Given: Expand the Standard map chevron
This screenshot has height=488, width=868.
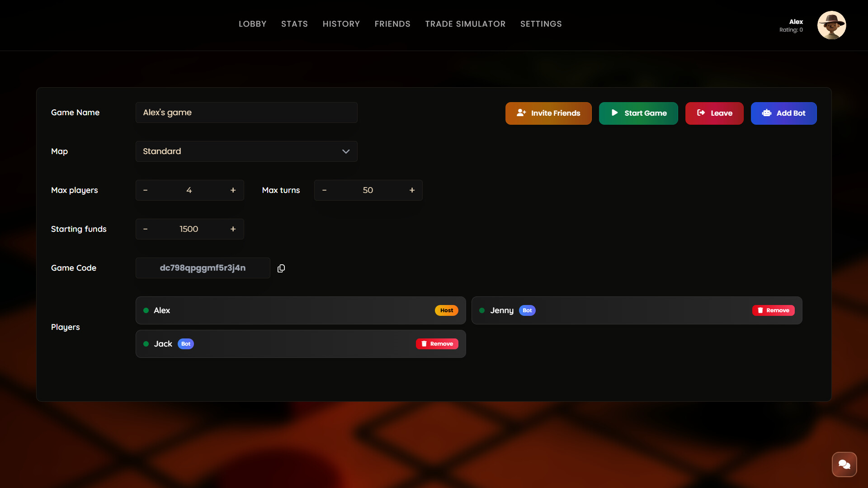Looking at the screenshot, I should (x=345, y=151).
